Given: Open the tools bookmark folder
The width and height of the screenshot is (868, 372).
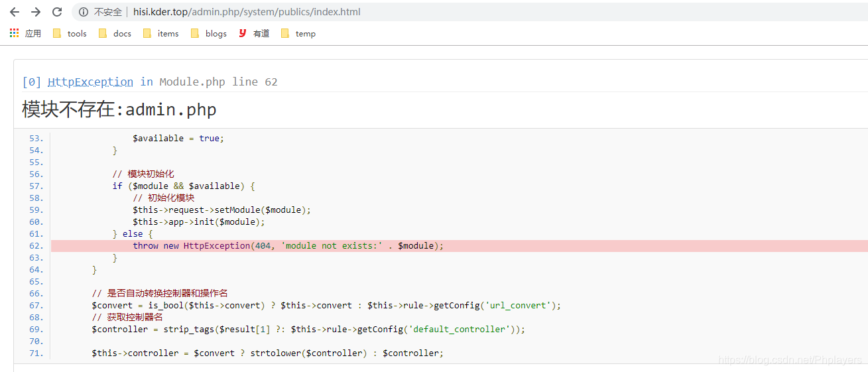Looking at the screenshot, I should click(x=70, y=33).
